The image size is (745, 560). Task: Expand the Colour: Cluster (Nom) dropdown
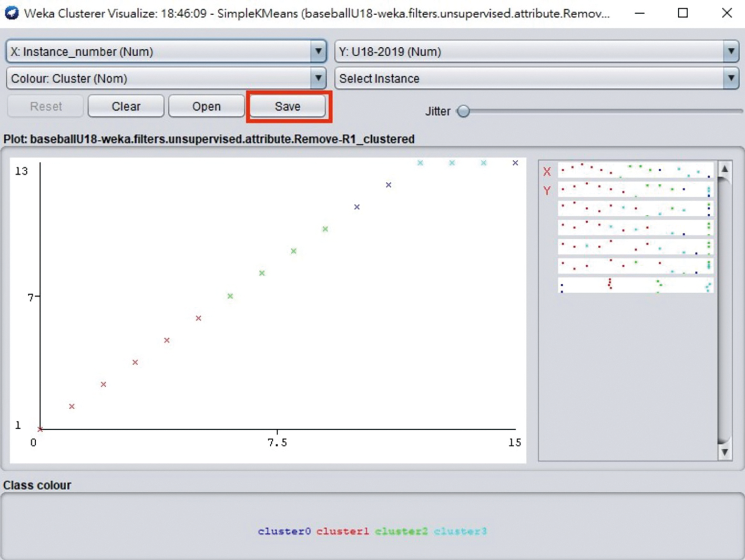[x=166, y=78]
